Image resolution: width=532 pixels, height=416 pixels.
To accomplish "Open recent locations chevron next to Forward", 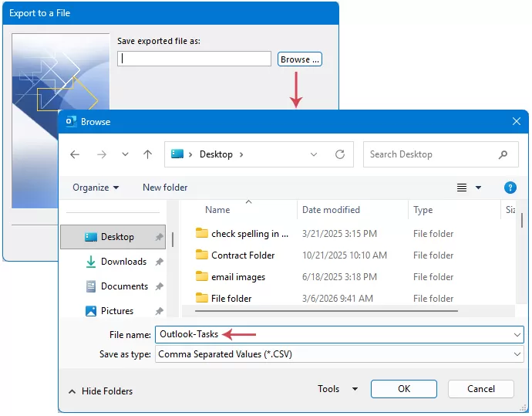I will click(125, 154).
